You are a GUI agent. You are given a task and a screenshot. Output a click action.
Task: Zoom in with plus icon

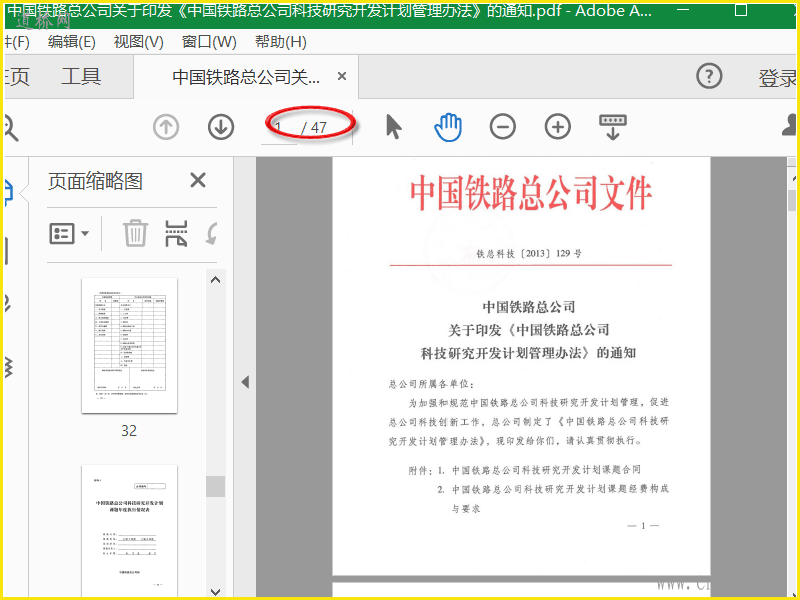(x=558, y=127)
